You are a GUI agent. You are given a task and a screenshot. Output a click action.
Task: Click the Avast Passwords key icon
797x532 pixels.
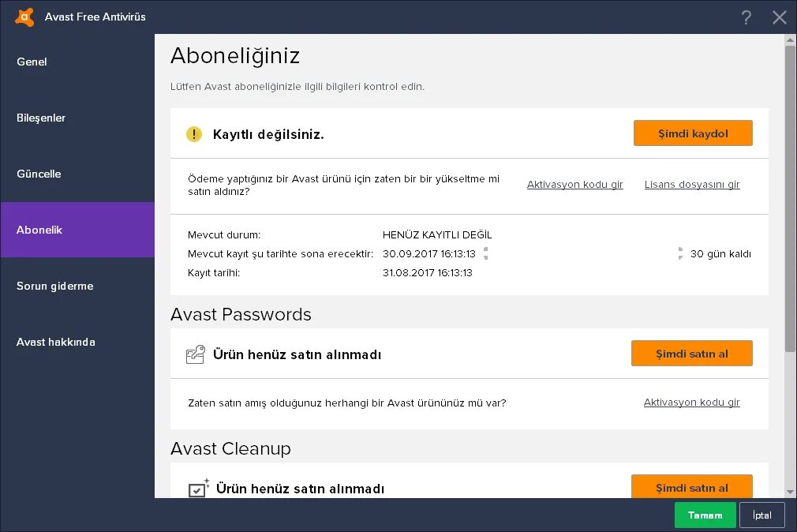pyautogui.click(x=195, y=354)
